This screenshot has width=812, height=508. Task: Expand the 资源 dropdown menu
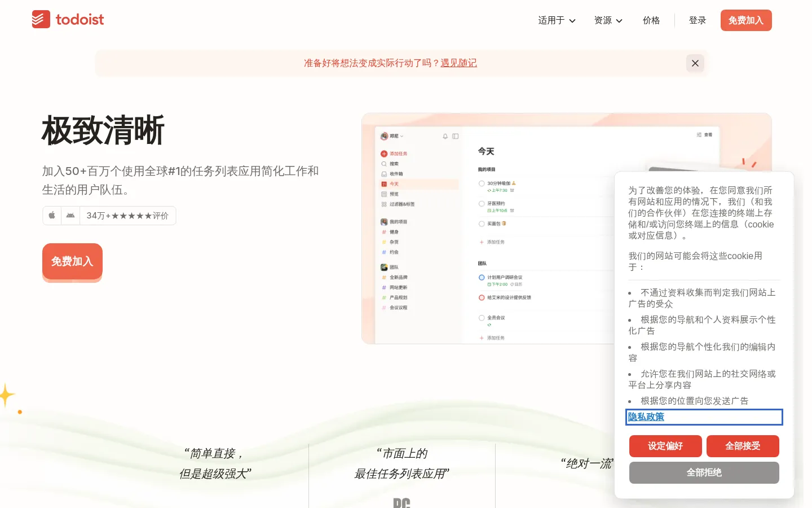(608, 20)
